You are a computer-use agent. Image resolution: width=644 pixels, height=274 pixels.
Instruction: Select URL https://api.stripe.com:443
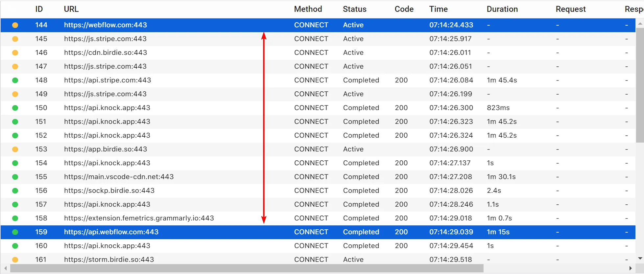[x=107, y=80]
